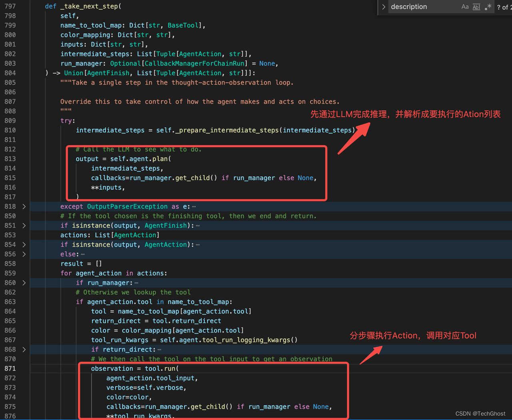The width and height of the screenshot is (512, 420).
Task: Click the "? of 2" find match count
Action: coord(504,7)
